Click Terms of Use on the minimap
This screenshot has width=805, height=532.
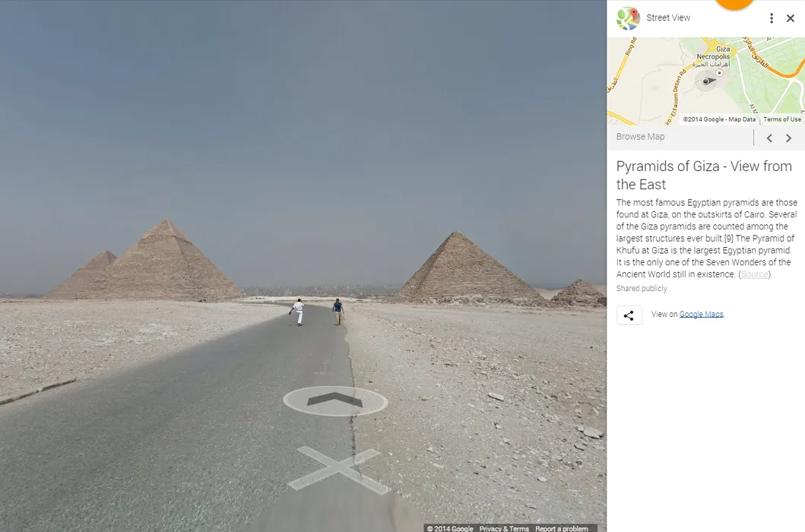(781, 119)
